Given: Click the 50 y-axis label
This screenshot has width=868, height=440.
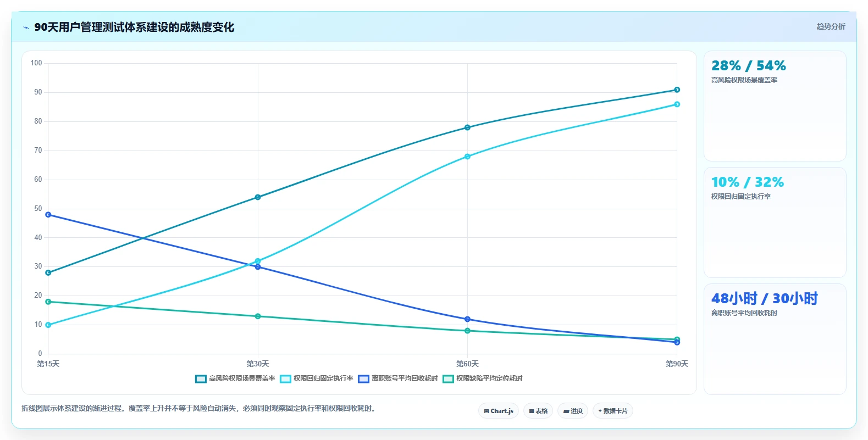Looking at the screenshot, I should tap(38, 209).
